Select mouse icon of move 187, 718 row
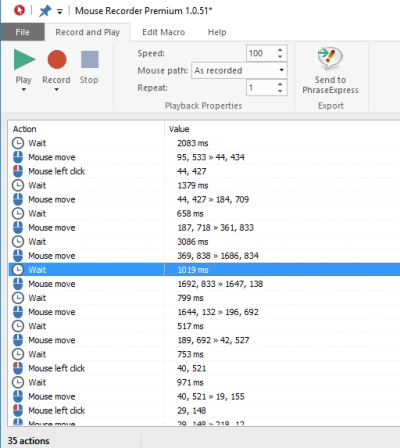 [x=18, y=227]
